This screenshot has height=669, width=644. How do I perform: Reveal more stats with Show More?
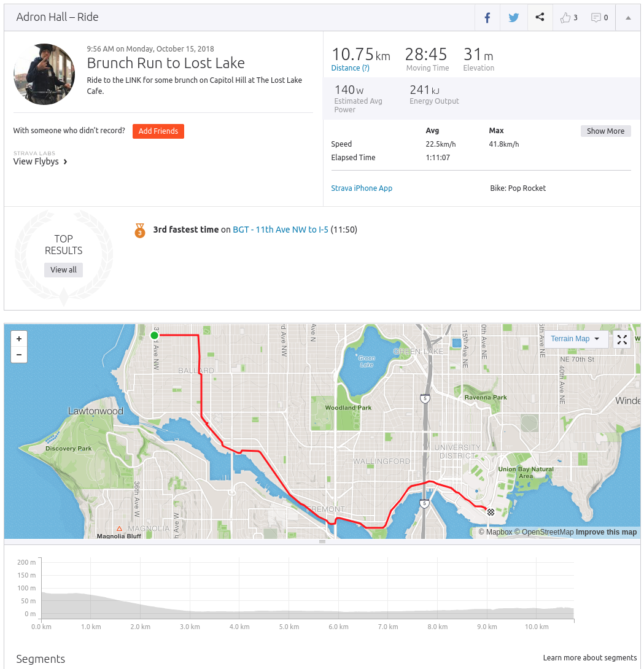pyautogui.click(x=605, y=131)
